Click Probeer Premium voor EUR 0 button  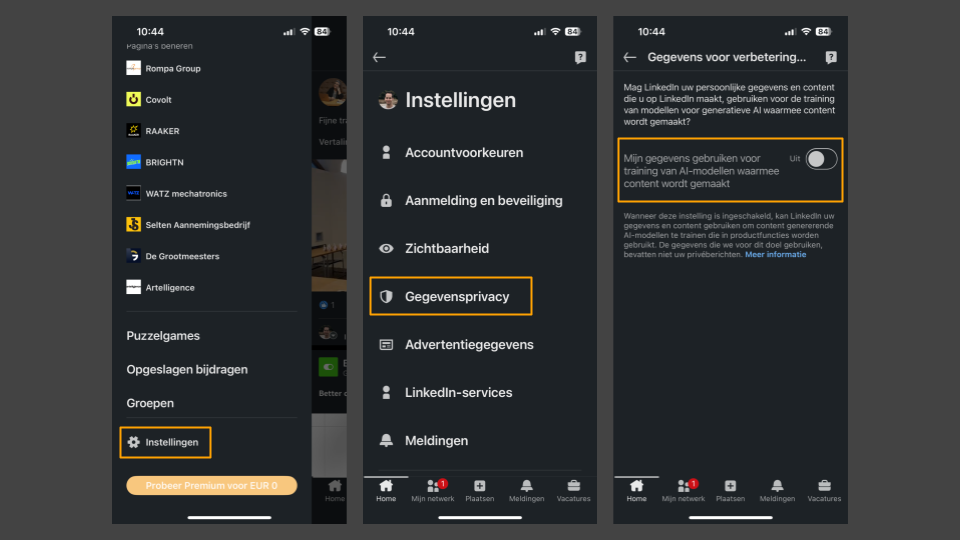pos(211,486)
